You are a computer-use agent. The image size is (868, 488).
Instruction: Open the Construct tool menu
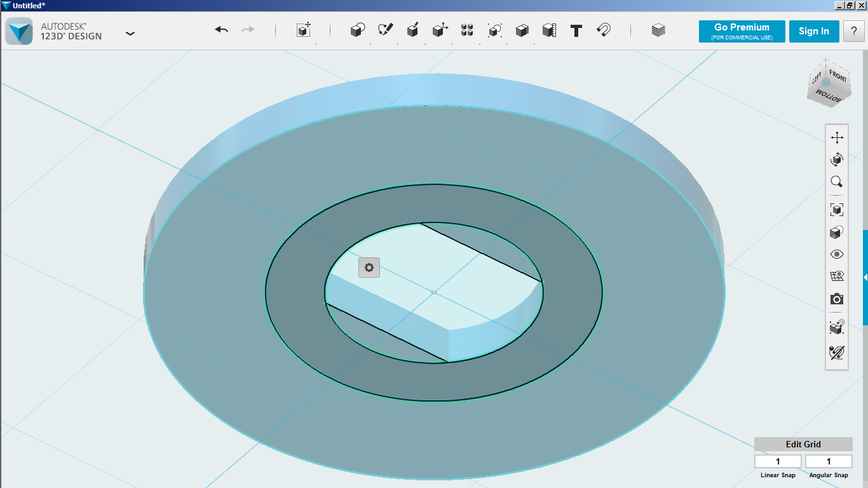tap(412, 30)
